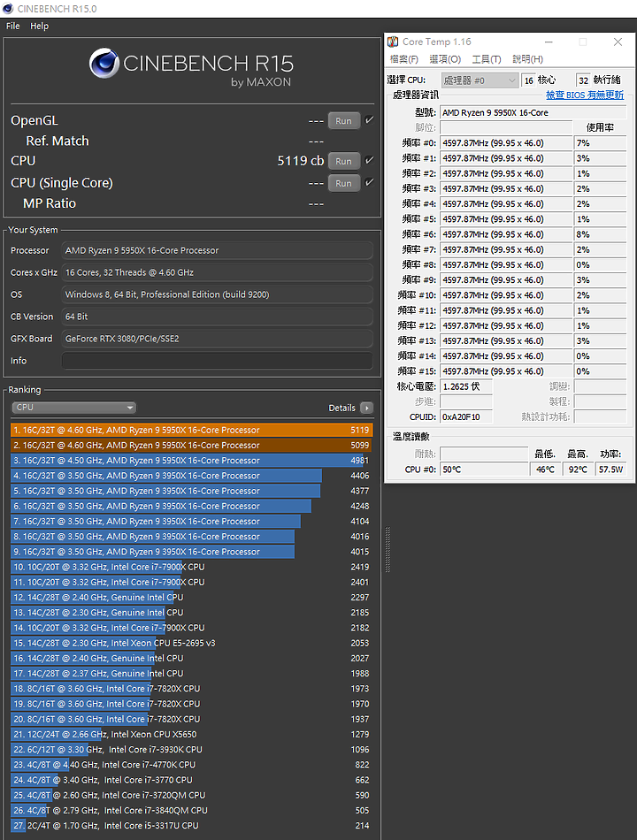Select ranking entry 6 with score 4248
637x840 pixels.
pos(191,507)
